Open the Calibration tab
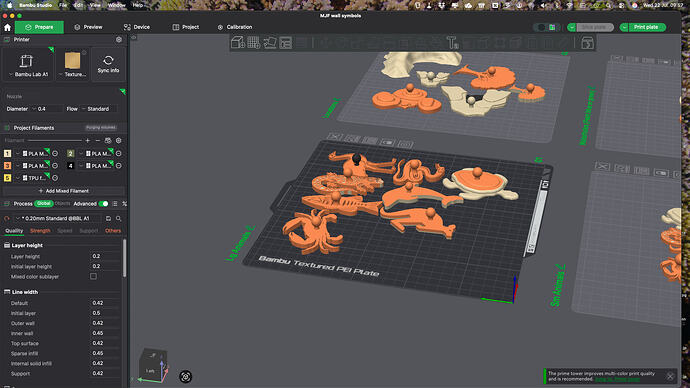Image resolution: width=690 pixels, height=388 pixels. point(235,27)
